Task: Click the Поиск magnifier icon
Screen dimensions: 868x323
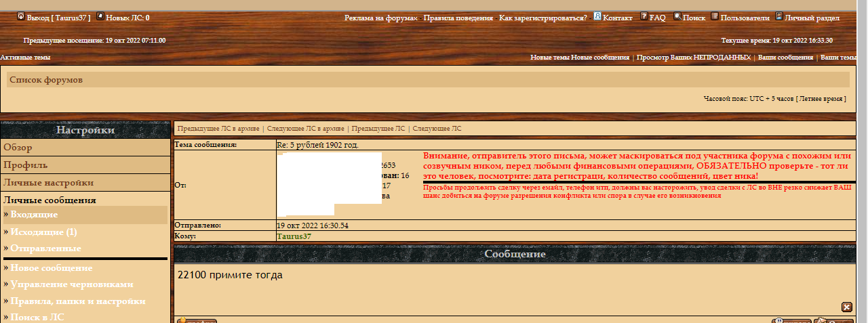Action: click(x=677, y=16)
